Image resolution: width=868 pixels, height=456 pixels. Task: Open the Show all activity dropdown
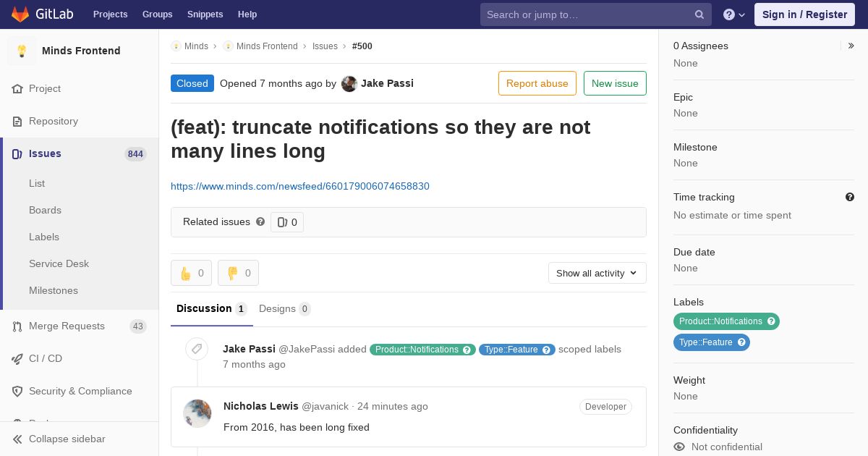pos(597,273)
